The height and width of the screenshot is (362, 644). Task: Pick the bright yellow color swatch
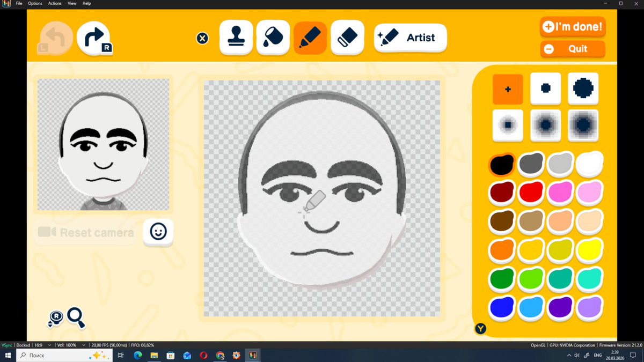coord(589,249)
